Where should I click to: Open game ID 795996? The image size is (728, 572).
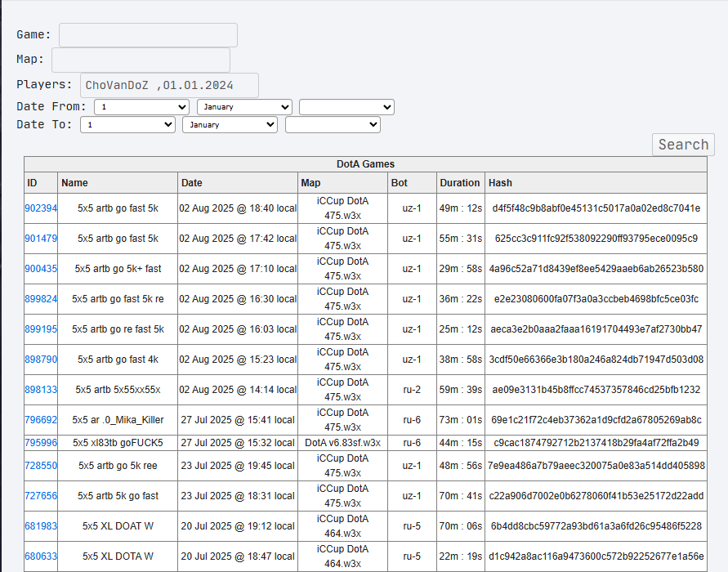click(41, 442)
